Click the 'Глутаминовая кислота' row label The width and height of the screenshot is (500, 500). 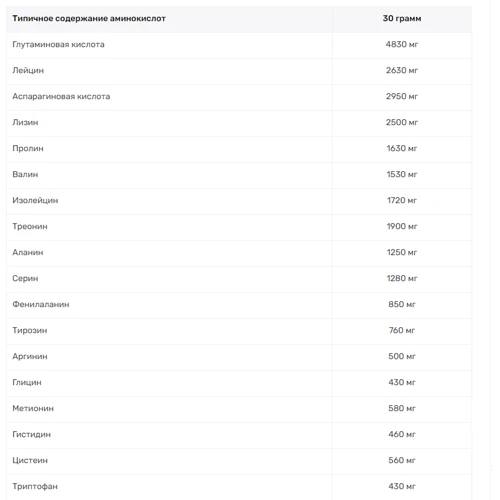pos(58,44)
